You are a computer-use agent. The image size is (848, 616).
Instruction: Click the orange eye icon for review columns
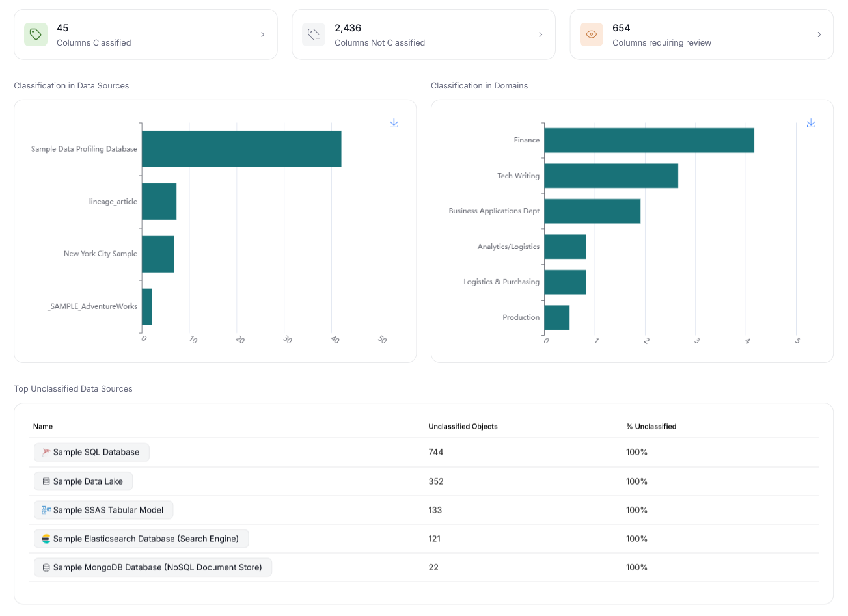pyautogui.click(x=592, y=34)
